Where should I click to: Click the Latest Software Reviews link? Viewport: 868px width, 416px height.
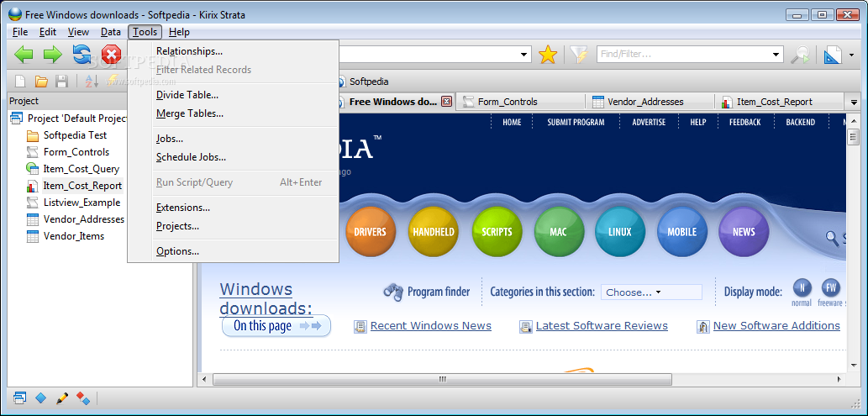tap(602, 326)
